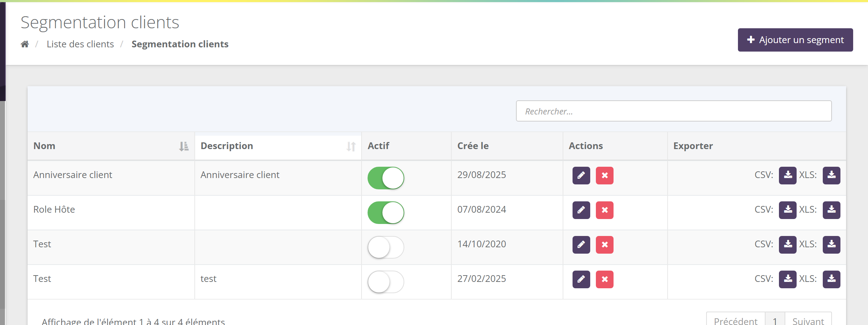Download XLS for Test created 27/02/2025
Image resolution: width=868 pixels, height=325 pixels.
832,279
